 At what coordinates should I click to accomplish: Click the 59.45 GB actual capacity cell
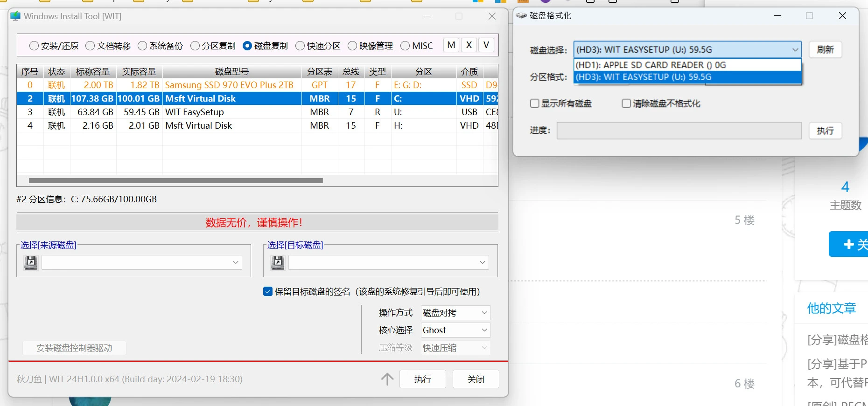point(140,112)
